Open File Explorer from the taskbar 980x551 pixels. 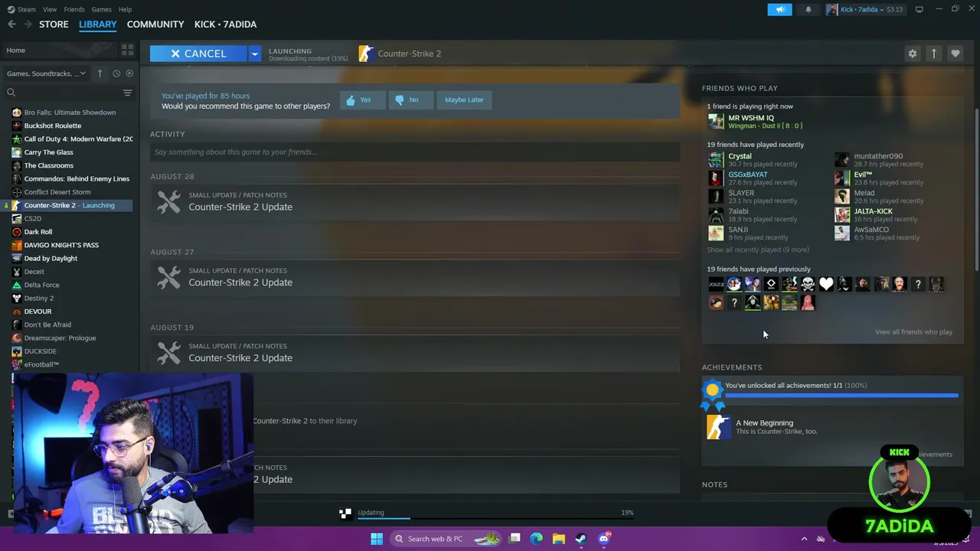pos(559,539)
